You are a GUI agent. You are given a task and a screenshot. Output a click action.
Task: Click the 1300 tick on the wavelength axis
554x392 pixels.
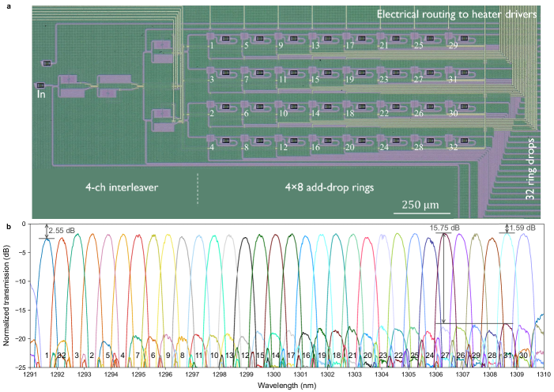(x=273, y=377)
